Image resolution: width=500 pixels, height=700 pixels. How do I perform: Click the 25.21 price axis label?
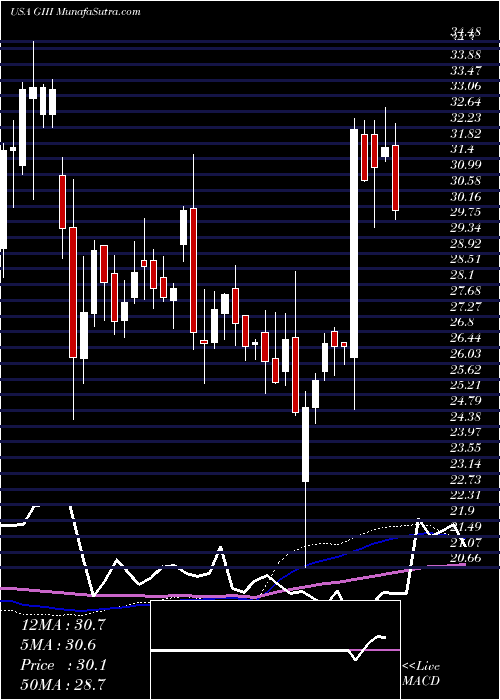466,386
